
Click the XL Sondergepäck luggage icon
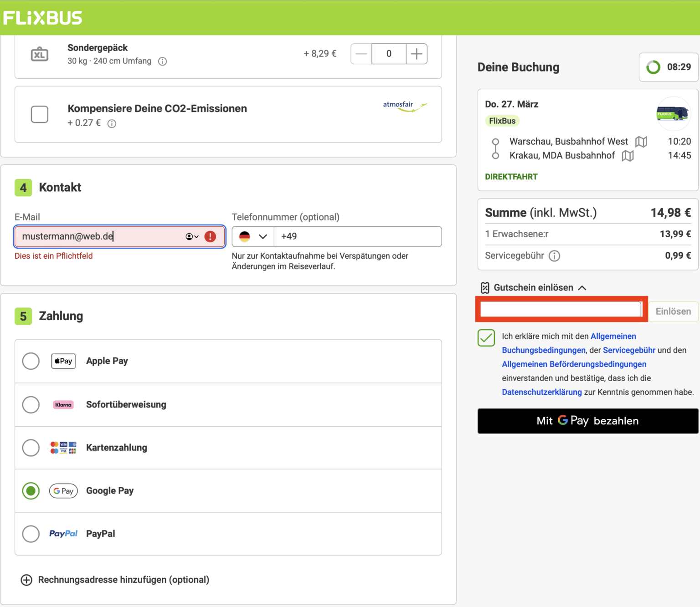(x=40, y=54)
